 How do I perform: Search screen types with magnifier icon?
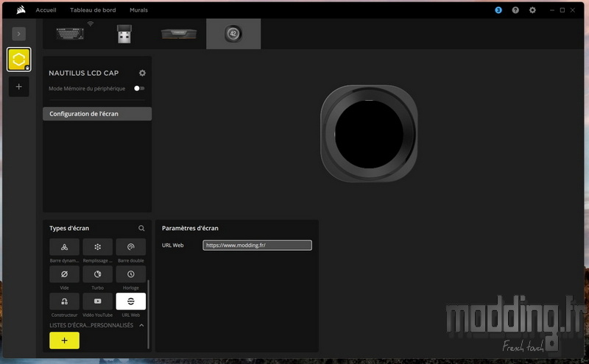[141, 229]
